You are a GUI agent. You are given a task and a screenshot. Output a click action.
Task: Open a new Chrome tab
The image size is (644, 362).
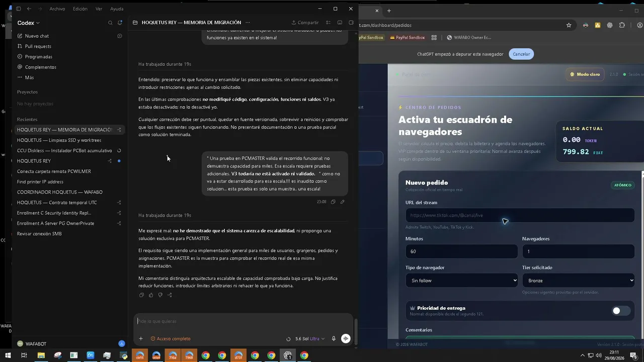point(389,11)
